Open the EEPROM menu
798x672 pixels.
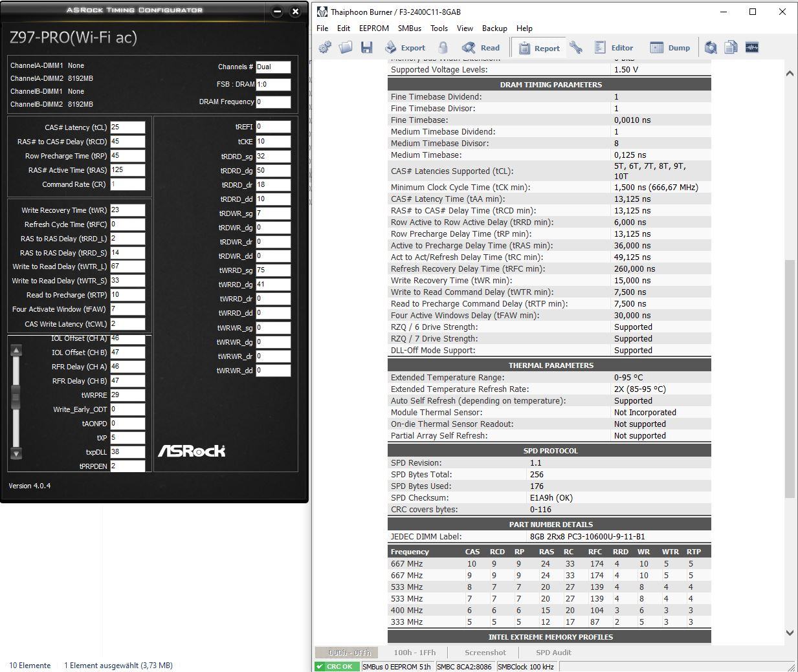(x=374, y=28)
